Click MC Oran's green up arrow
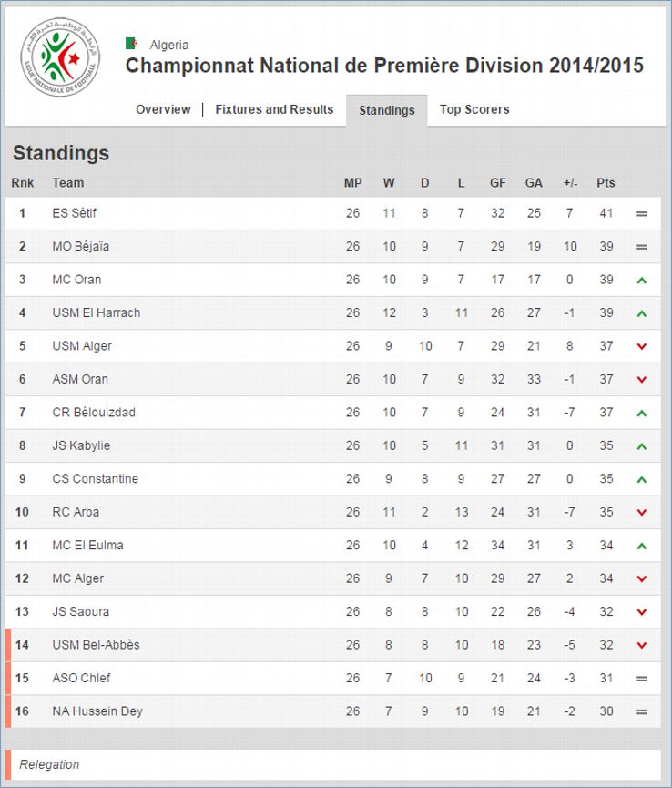 point(641,281)
